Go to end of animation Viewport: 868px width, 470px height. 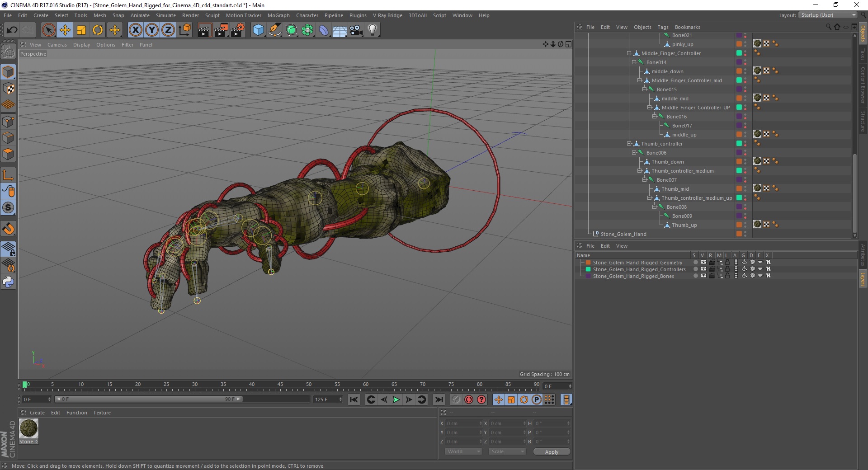tap(439, 399)
